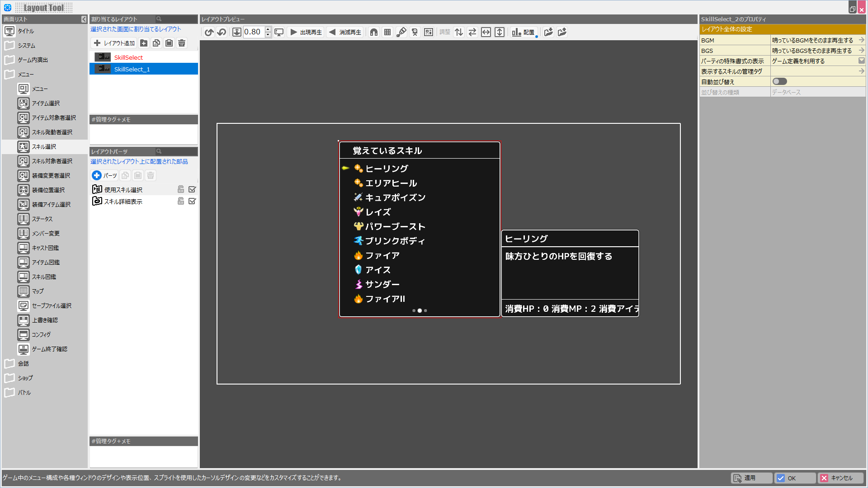This screenshot has height=488, width=868.
Task: Click the OK button
Action: coord(795,478)
